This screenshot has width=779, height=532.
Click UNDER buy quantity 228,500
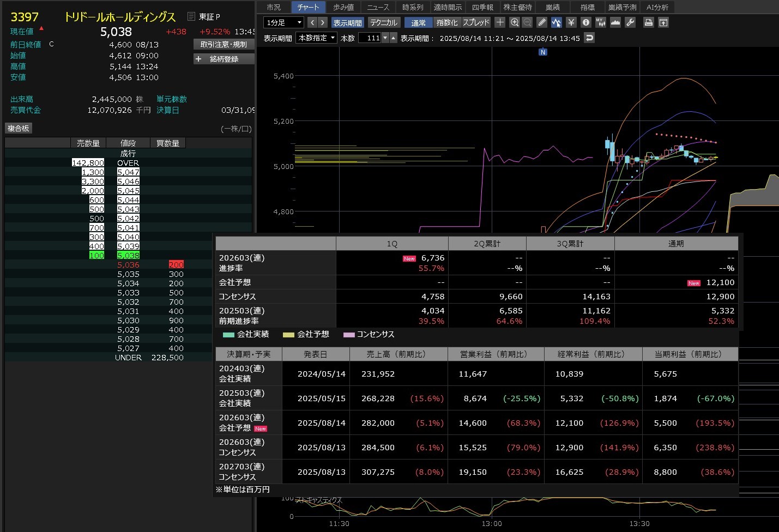[x=167, y=357]
